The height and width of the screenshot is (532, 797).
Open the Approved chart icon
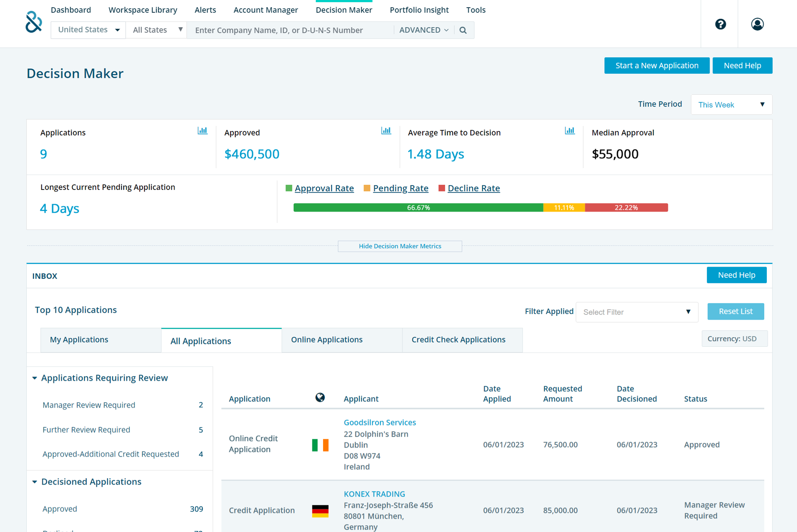tap(386, 131)
